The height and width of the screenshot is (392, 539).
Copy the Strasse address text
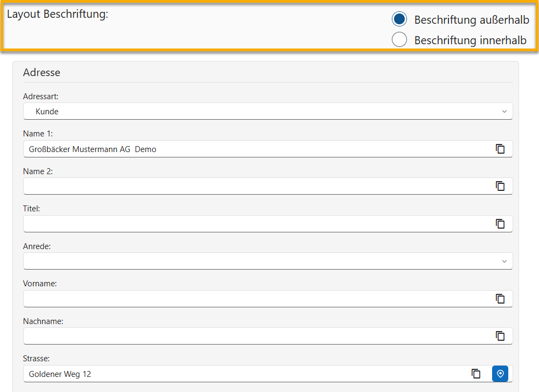pyautogui.click(x=476, y=374)
